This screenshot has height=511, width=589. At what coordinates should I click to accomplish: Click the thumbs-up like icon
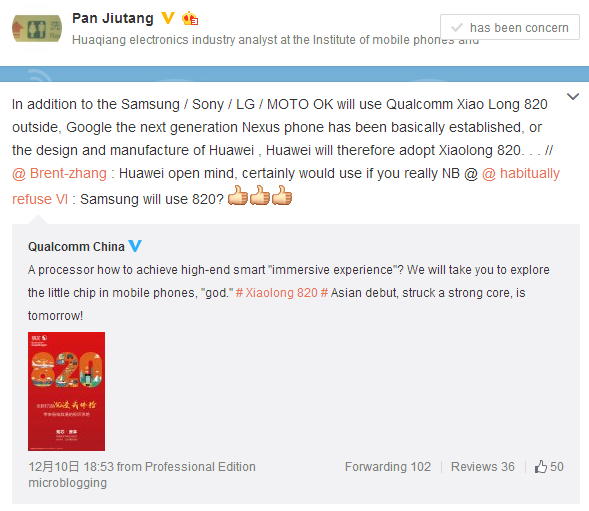click(541, 467)
